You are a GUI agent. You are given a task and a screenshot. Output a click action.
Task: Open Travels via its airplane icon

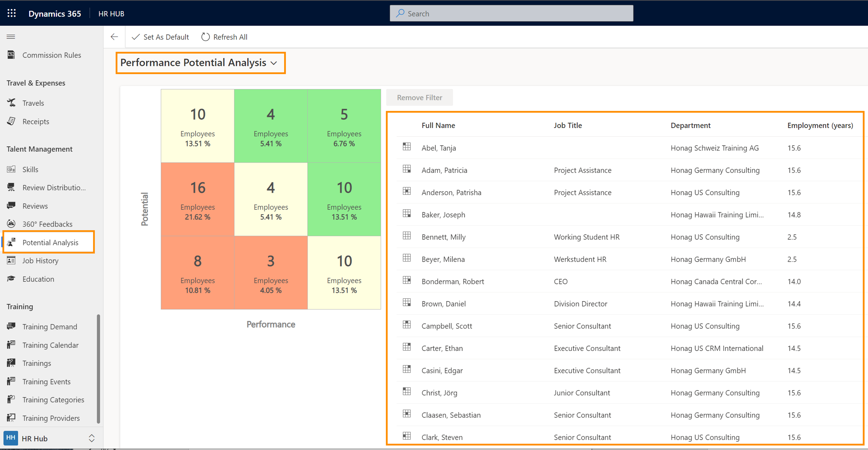[11, 102]
